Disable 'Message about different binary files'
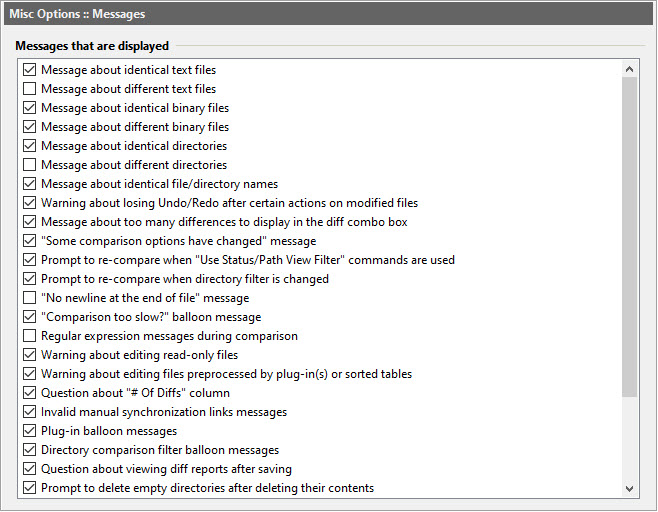Screen dimensions: 658x512 click(x=30, y=127)
